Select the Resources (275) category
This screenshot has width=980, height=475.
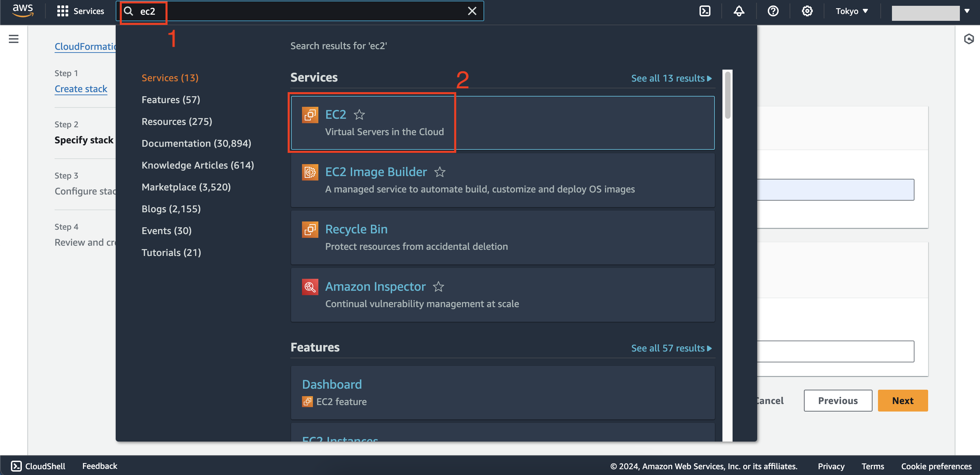click(177, 122)
